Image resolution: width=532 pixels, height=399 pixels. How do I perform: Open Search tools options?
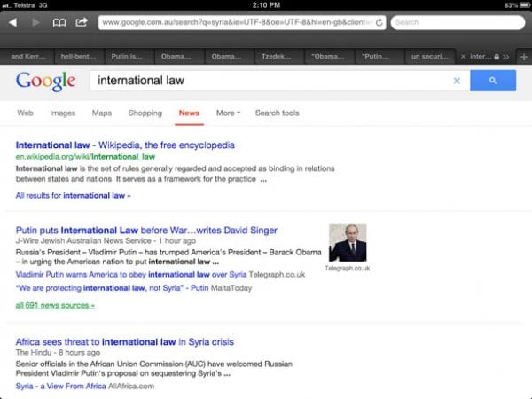click(x=277, y=113)
